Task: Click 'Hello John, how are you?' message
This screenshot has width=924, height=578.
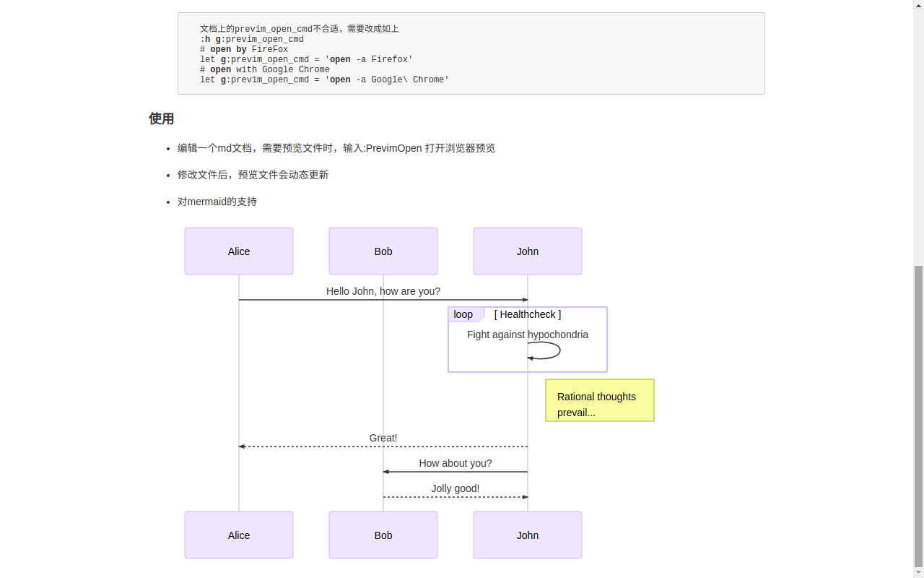Action: (x=383, y=291)
